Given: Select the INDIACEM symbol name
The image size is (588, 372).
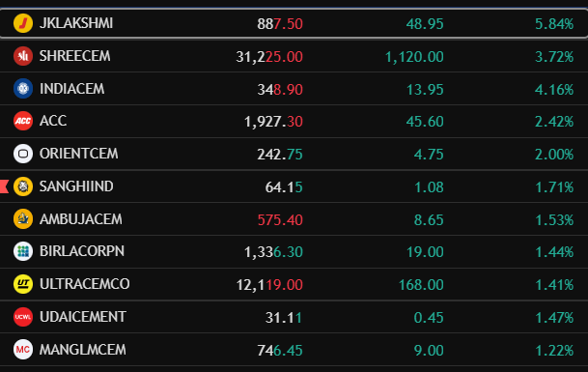Looking at the screenshot, I should [72, 89].
